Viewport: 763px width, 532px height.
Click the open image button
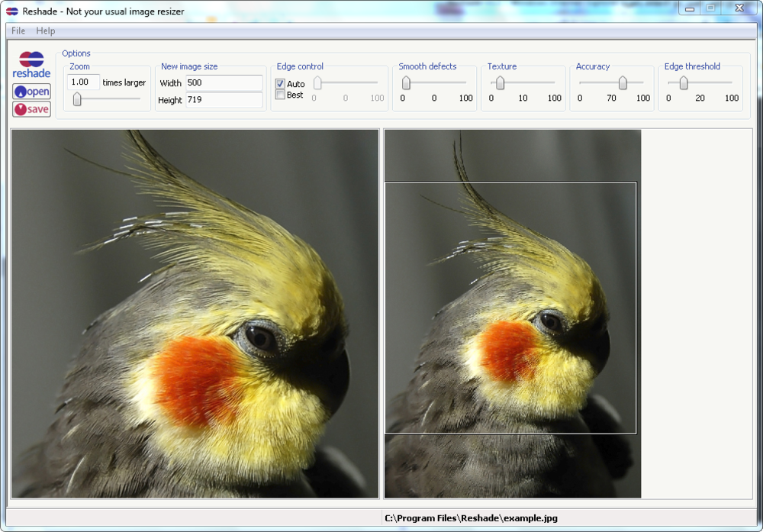point(31,92)
